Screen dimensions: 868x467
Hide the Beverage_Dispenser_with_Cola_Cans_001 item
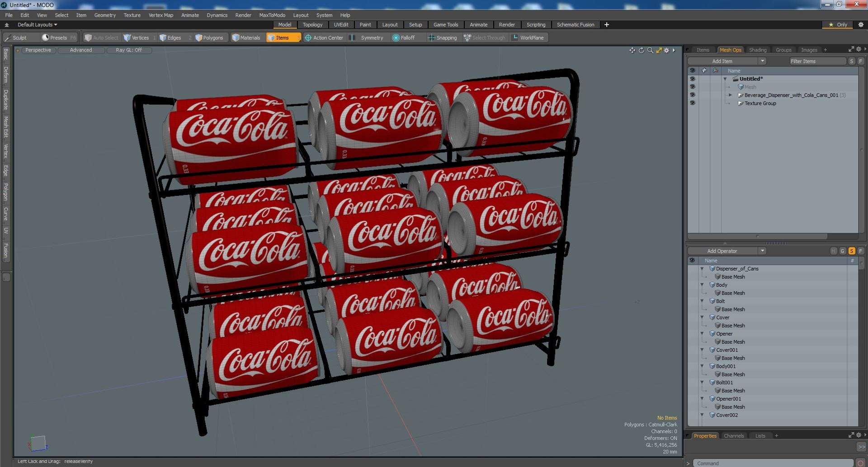click(x=692, y=95)
